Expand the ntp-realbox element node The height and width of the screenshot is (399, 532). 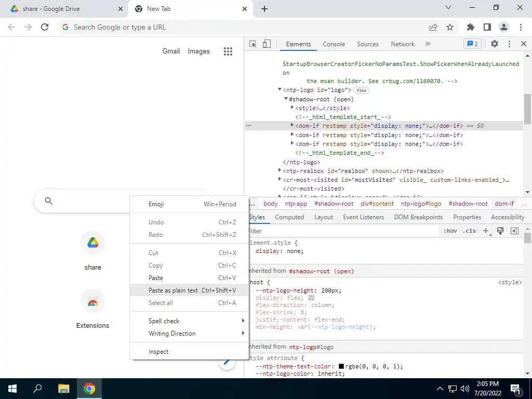tap(280, 170)
